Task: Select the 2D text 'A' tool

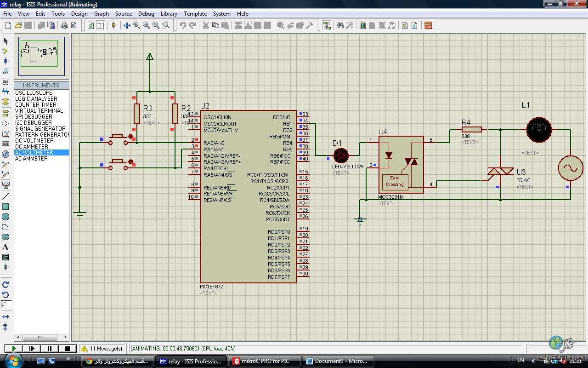Action: click(x=6, y=247)
